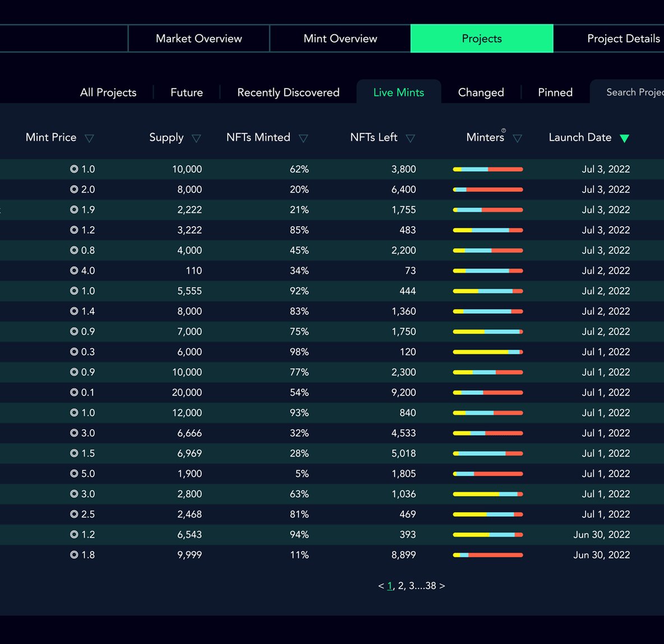
Task: Go to page 3
Action: coord(411,586)
